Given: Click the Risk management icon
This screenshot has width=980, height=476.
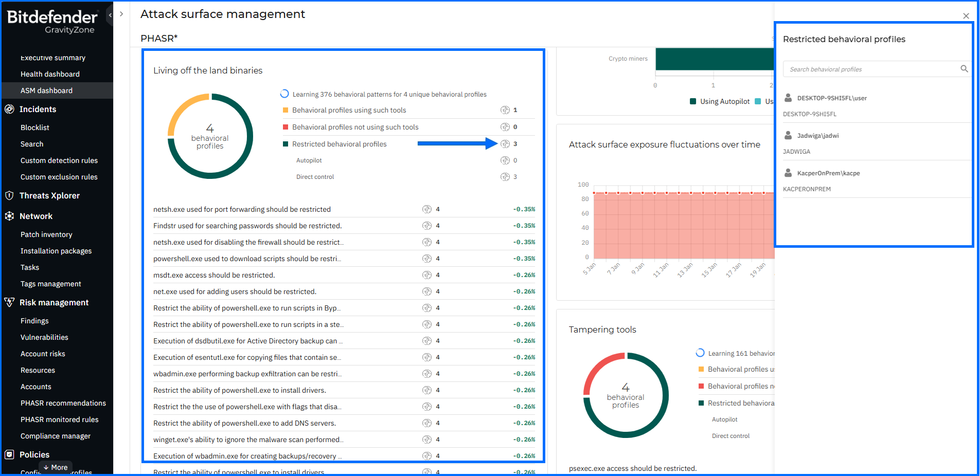Looking at the screenshot, I should 9,302.
